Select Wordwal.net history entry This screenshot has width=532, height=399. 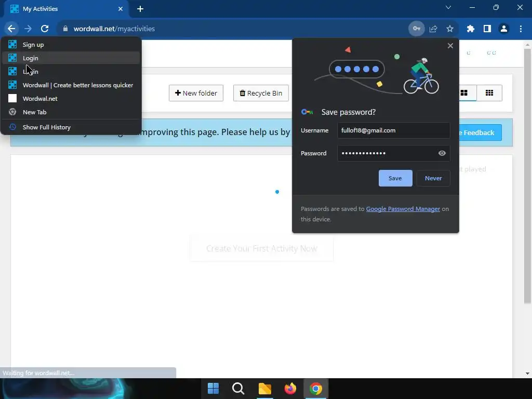(71, 99)
